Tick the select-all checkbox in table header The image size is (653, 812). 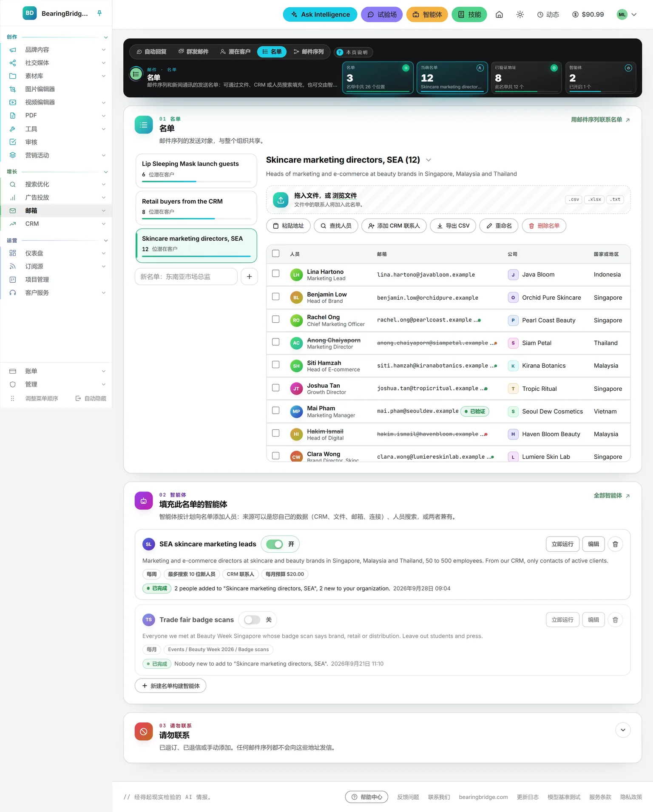(x=276, y=253)
